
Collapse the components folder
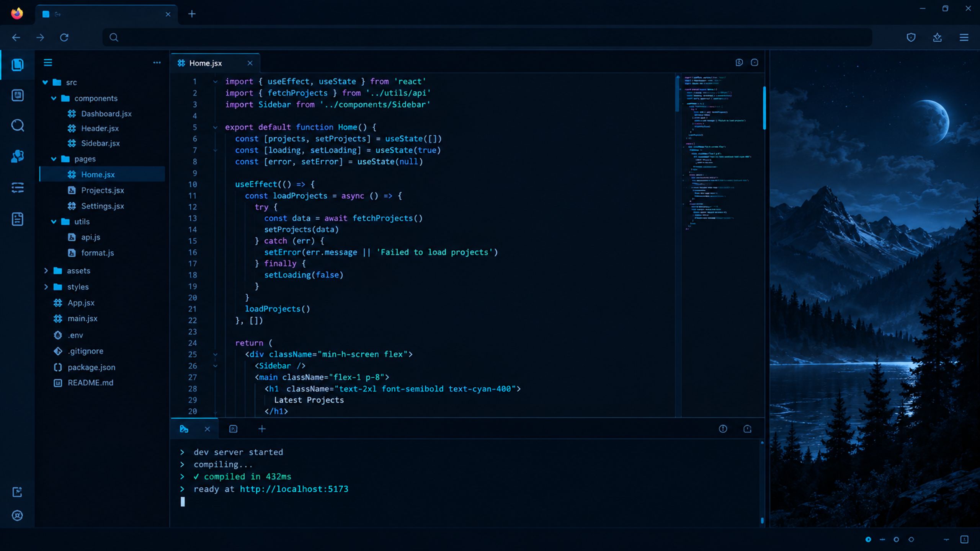click(x=54, y=98)
